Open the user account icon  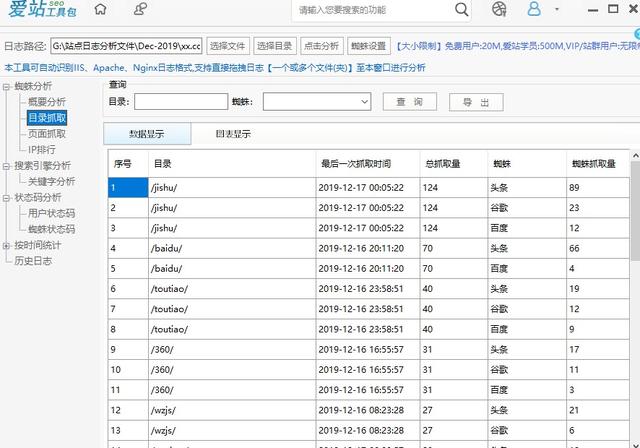pos(534,10)
